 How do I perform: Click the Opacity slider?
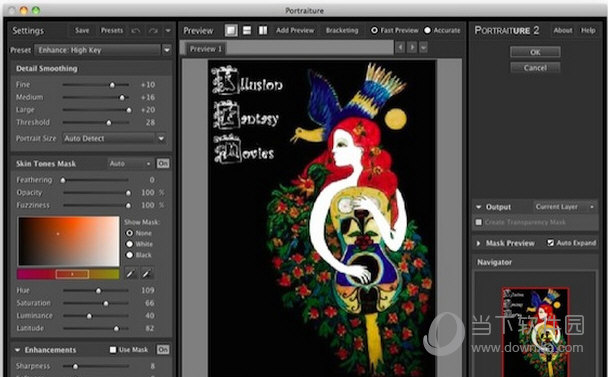[x=96, y=193]
